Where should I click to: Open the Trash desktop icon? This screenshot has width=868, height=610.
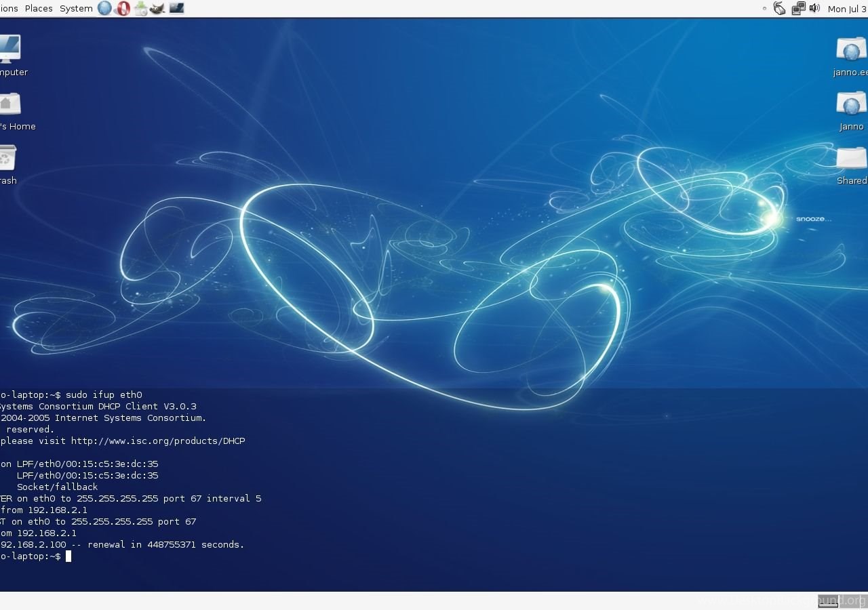click(7, 158)
